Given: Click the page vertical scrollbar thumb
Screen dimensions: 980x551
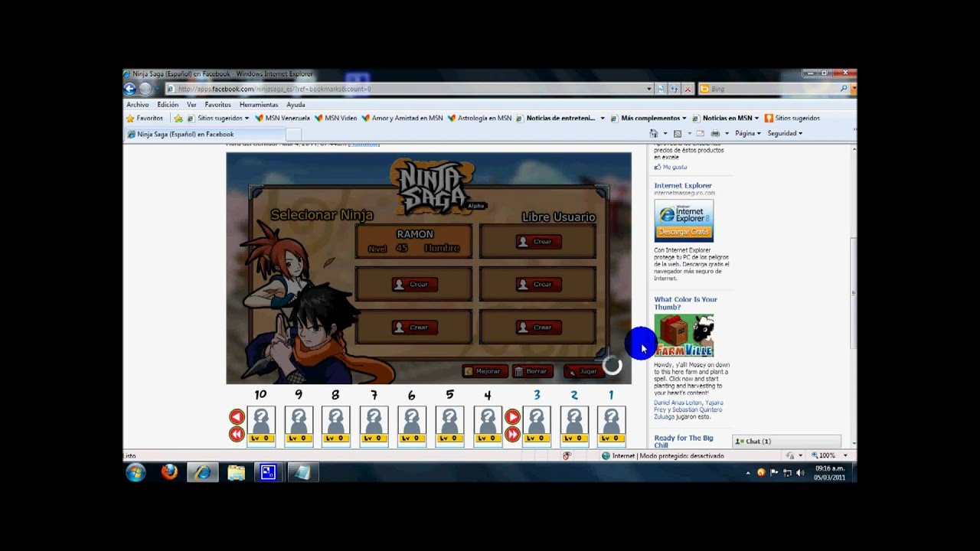Looking at the screenshot, I should click(x=853, y=294).
